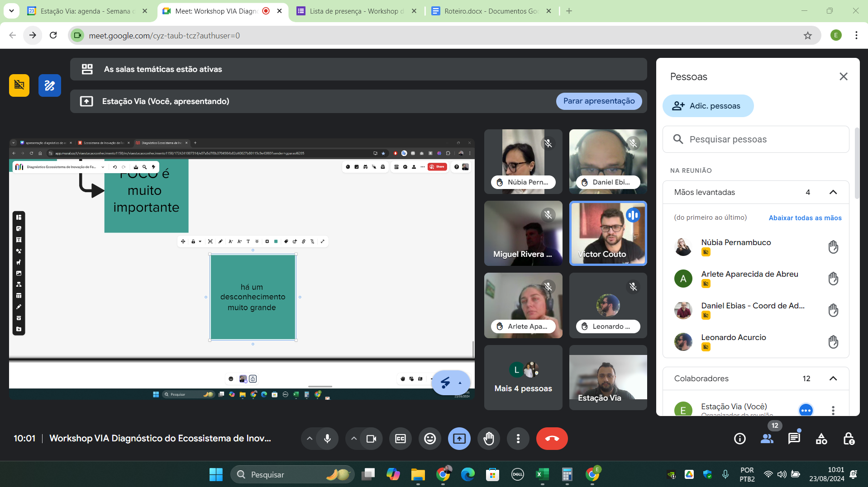Open more options three-dot menu
Screen dimensions: 868x487
click(518, 439)
